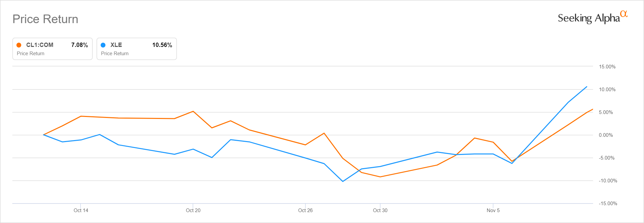
Task: Click the 7.08% return value
Action: pos(80,45)
